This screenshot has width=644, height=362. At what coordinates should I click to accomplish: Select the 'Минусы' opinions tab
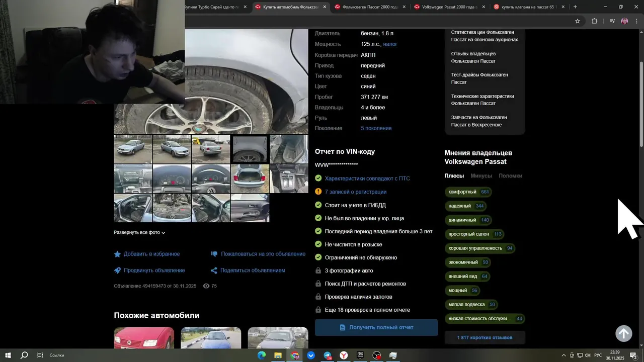(x=481, y=176)
